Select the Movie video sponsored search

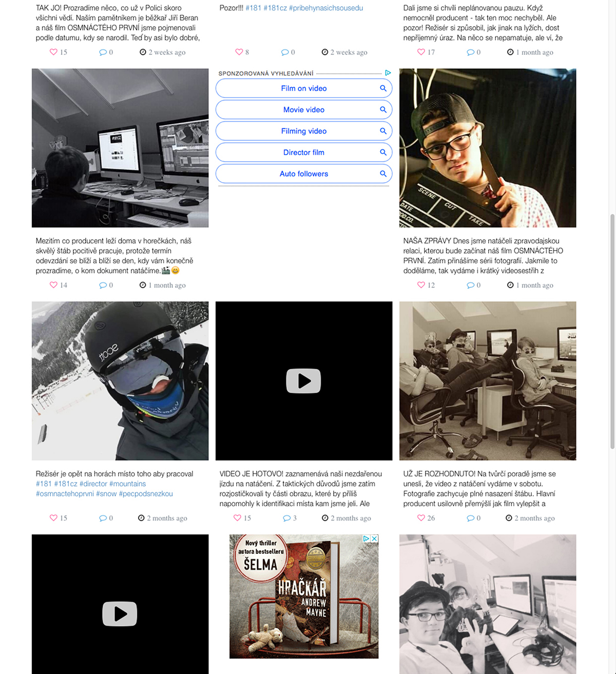coord(303,110)
